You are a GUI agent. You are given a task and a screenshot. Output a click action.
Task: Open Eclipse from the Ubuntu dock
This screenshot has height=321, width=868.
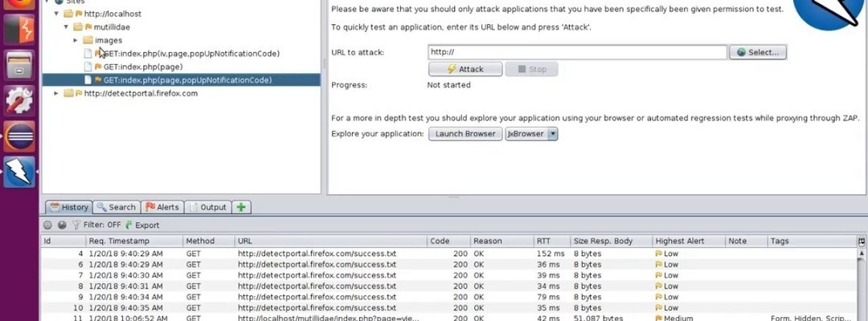coord(19,136)
